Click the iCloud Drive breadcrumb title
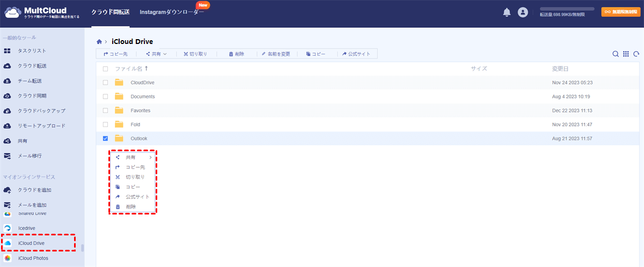644x267 pixels. click(133, 41)
